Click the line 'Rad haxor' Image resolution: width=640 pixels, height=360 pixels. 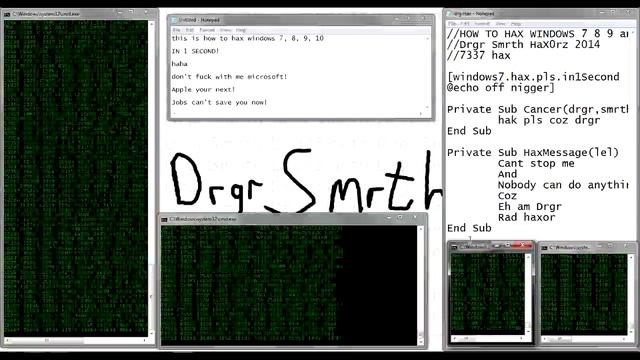pyautogui.click(x=527, y=218)
